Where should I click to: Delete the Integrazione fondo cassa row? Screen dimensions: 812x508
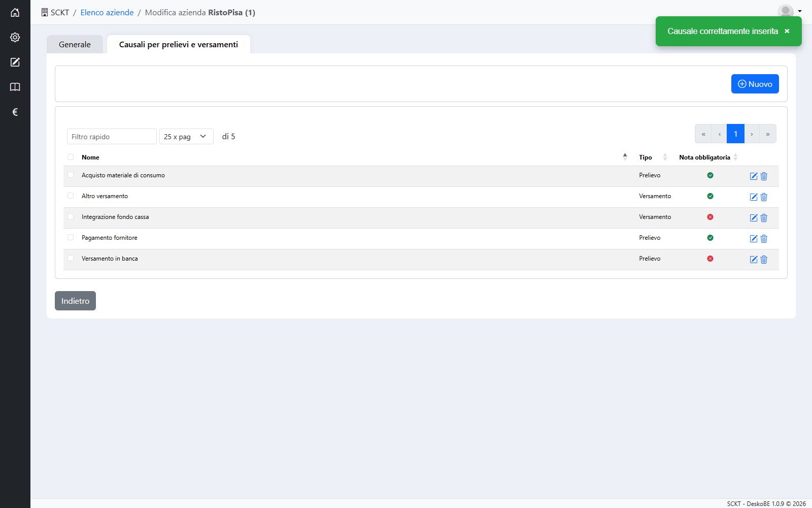[x=764, y=218]
